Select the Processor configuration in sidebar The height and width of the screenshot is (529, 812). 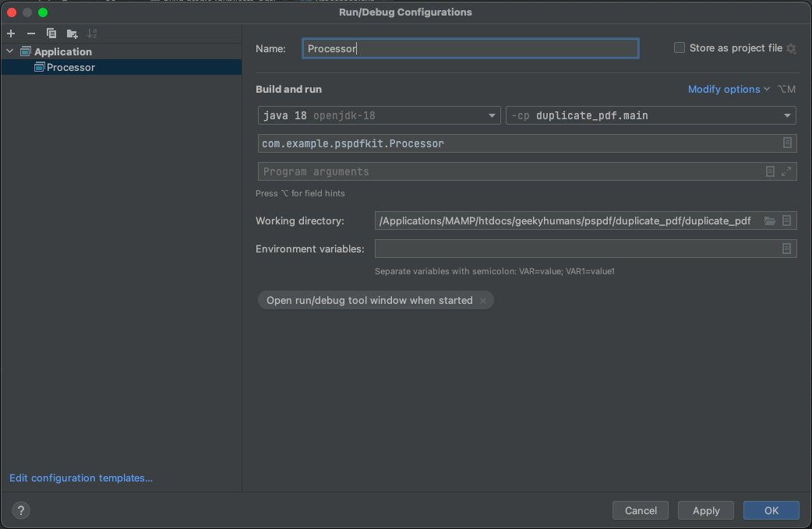[72, 67]
